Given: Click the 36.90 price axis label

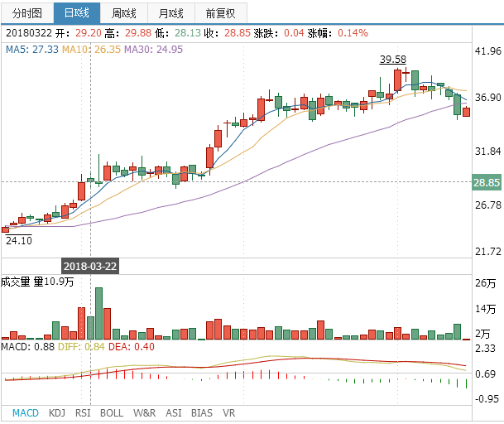Looking at the screenshot, I should tap(488, 97).
